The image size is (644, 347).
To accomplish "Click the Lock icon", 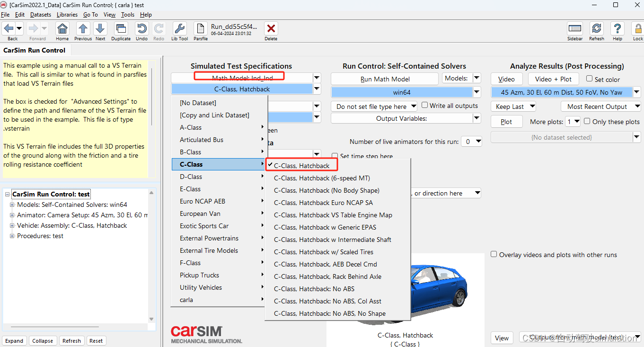I will coord(637,28).
